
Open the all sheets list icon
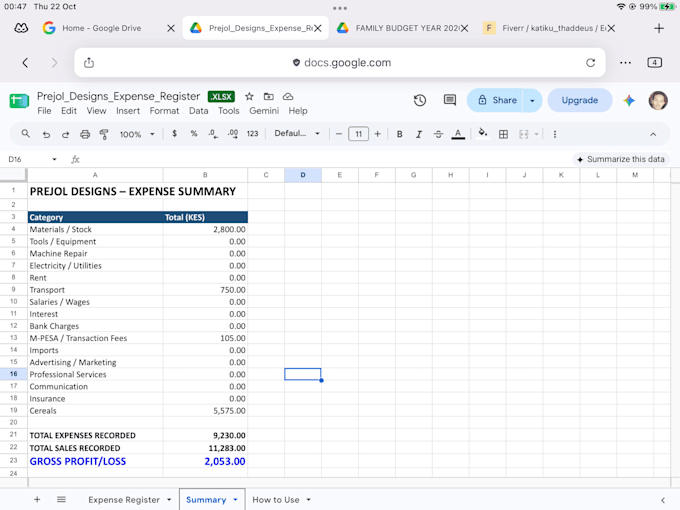(x=61, y=500)
